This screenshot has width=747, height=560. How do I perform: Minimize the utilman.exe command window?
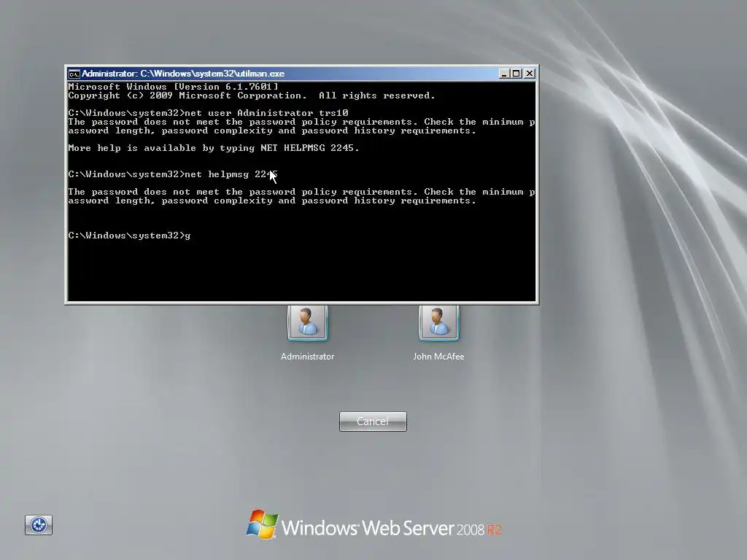point(504,74)
